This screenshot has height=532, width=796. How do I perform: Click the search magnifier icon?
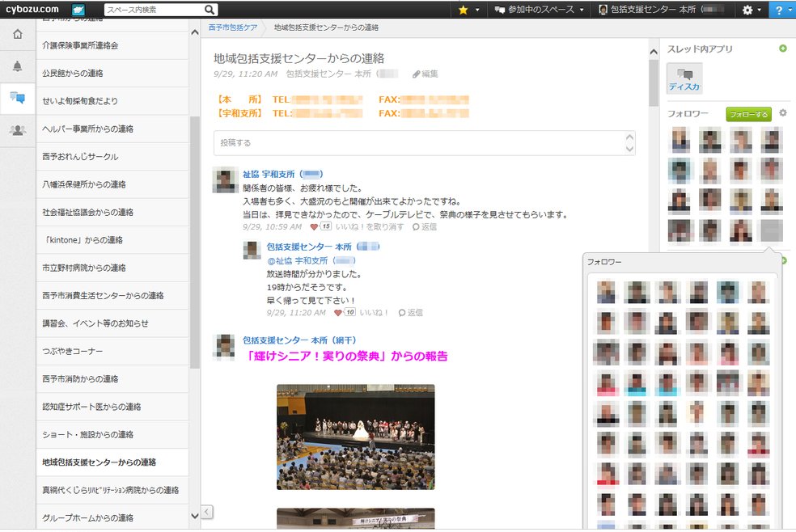point(210,10)
